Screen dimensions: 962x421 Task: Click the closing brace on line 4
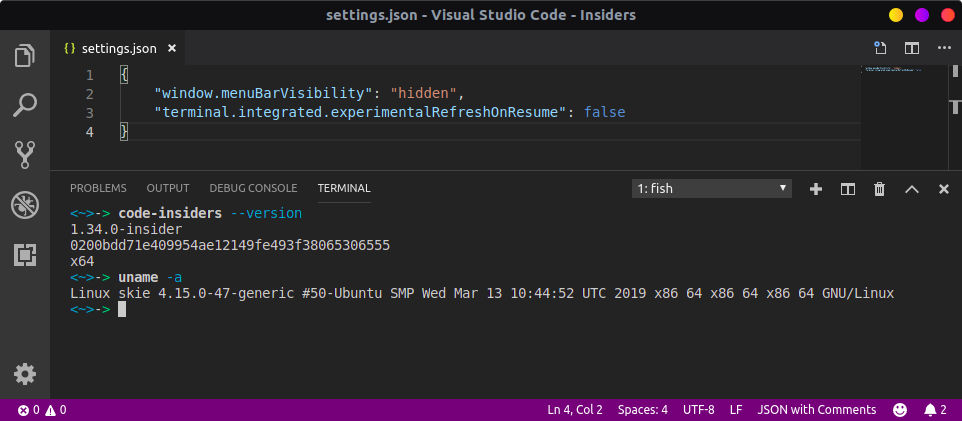(x=124, y=131)
